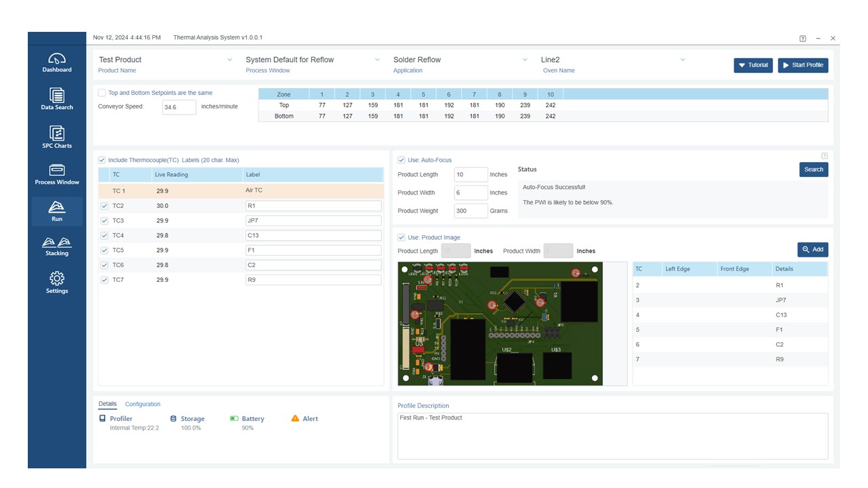Uncheck Include Thermocouple Labels checkbox
This screenshot has height=488, width=868.
point(102,160)
